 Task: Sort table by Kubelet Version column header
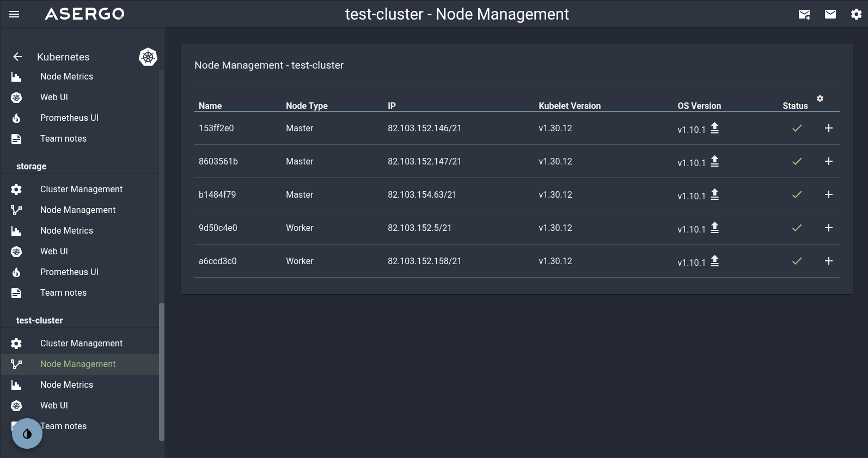point(569,106)
